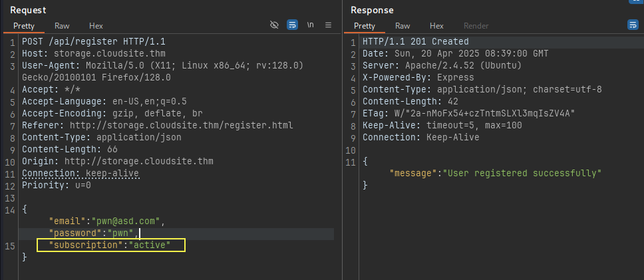Select the Response Pretty tab
The height and width of the screenshot is (280, 644).
pos(365,26)
